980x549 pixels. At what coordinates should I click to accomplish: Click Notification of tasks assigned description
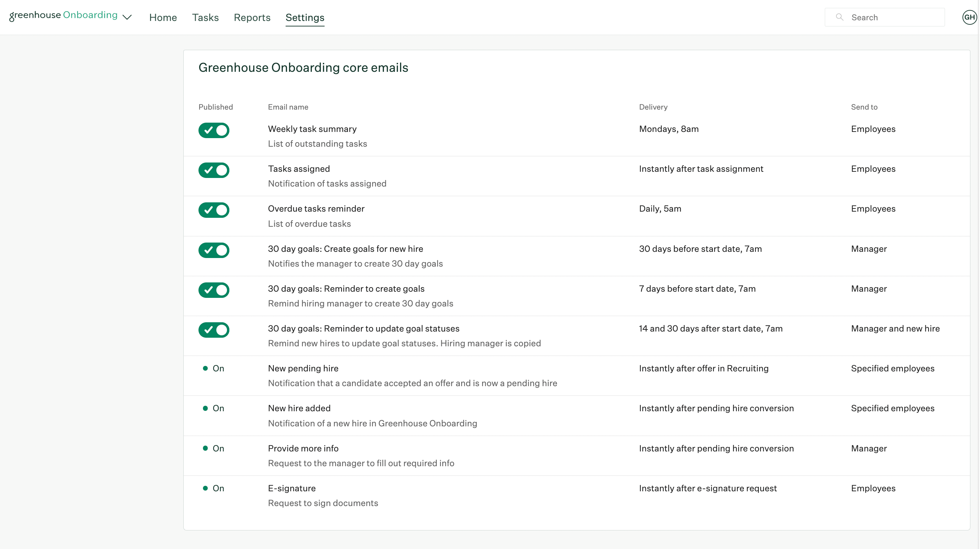coord(327,184)
